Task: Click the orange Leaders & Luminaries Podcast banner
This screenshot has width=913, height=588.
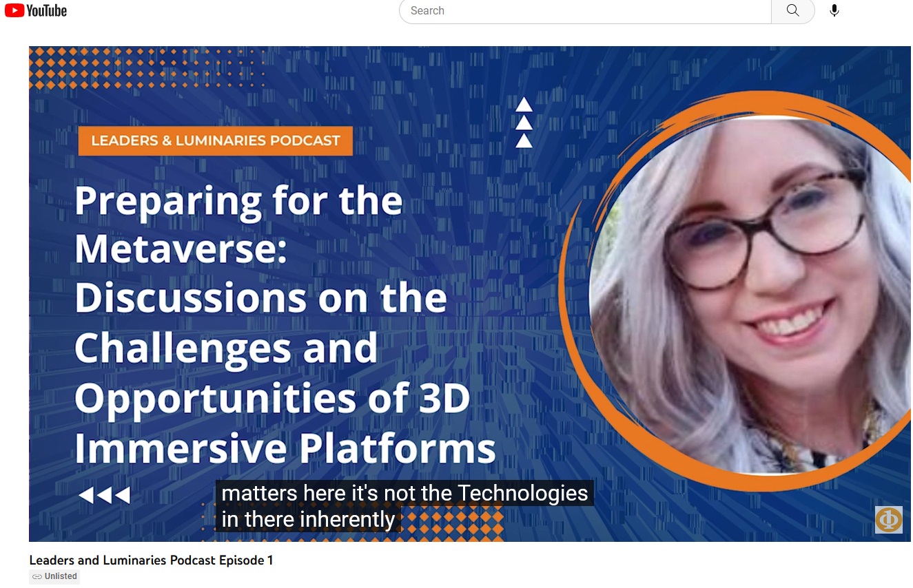Action: point(216,140)
